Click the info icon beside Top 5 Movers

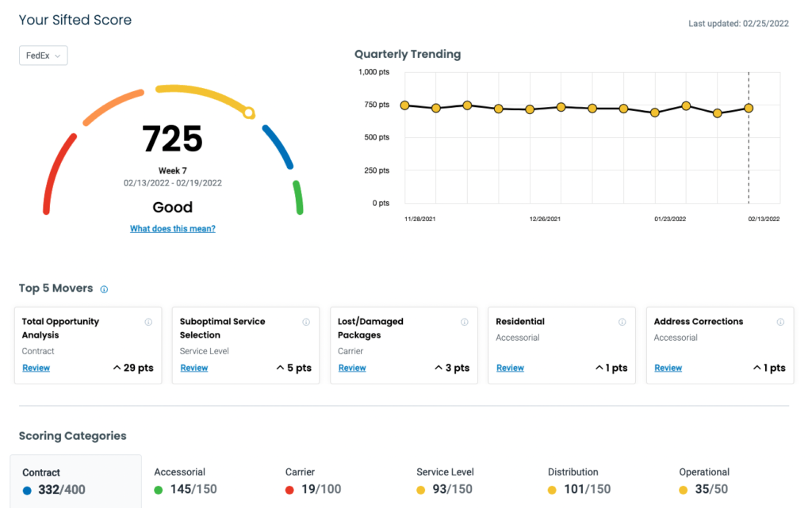click(104, 288)
